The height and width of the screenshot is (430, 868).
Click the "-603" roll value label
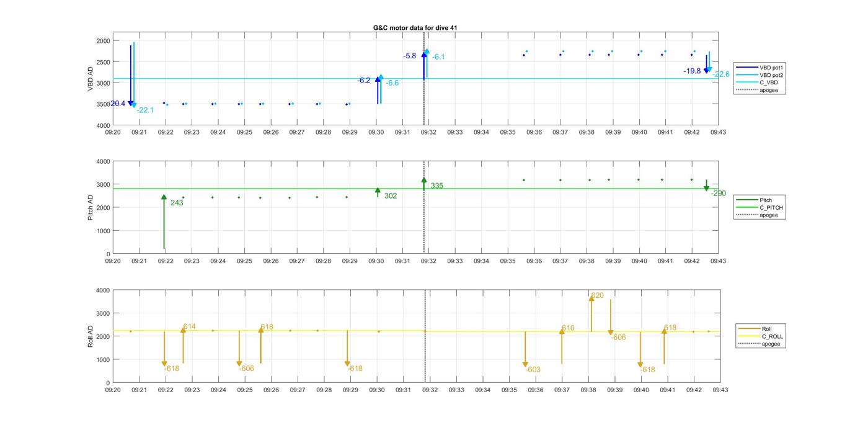pyautogui.click(x=533, y=370)
